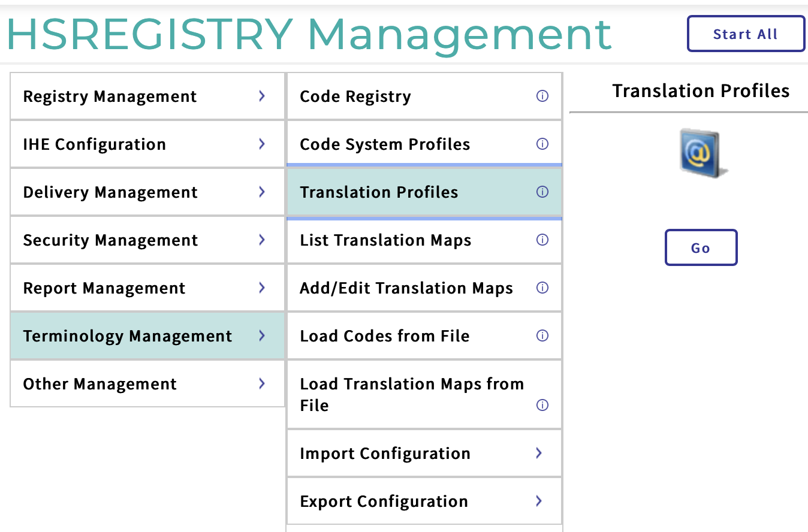Image resolution: width=808 pixels, height=532 pixels.
Task: Choose List Translation Maps option
Action: 385,240
